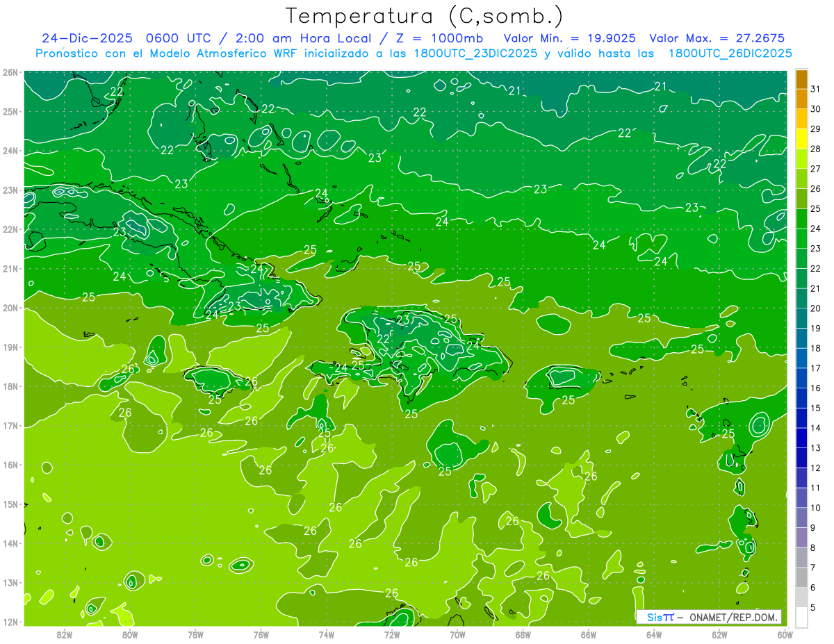Viewport: 834px width, 644px height.
Task: Click the longitude axis label "64W"
Action: 653,635
